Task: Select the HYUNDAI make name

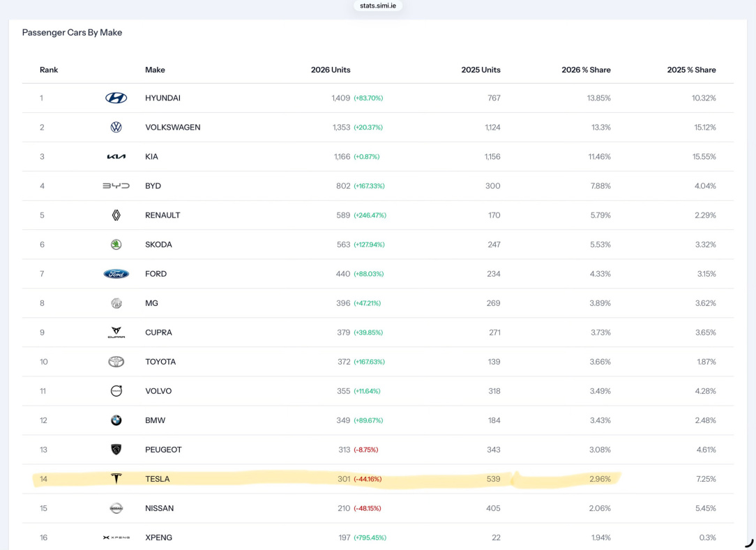Action: pos(163,98)
